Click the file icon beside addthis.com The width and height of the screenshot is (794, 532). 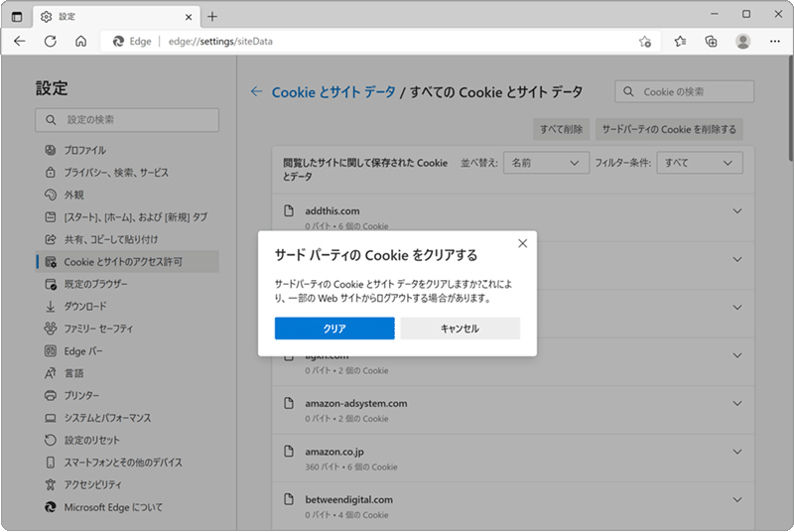289,210
